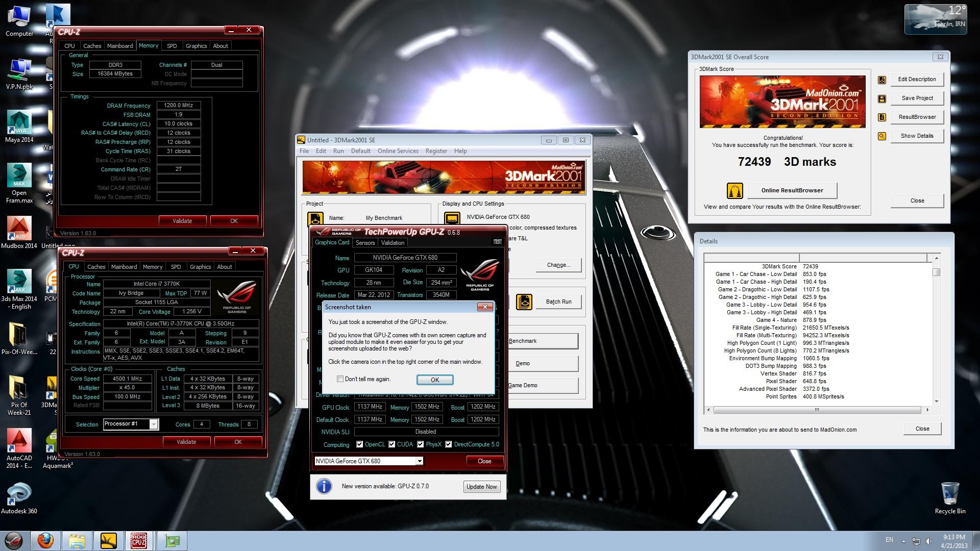Switch to ROG CPU-Z taskbar icon
Screen dimensions: 980x551
pyautogui.click(x=139, y=541)
